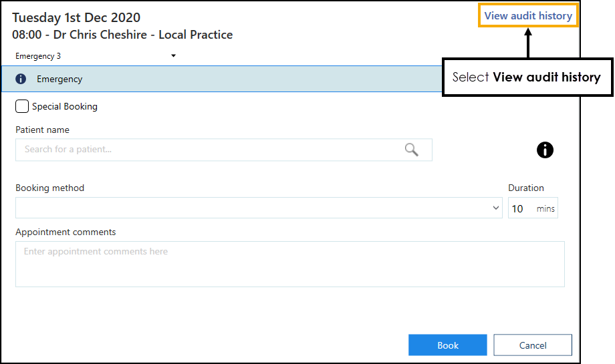Click the Select View audit history callout

(x=526, y=77)
